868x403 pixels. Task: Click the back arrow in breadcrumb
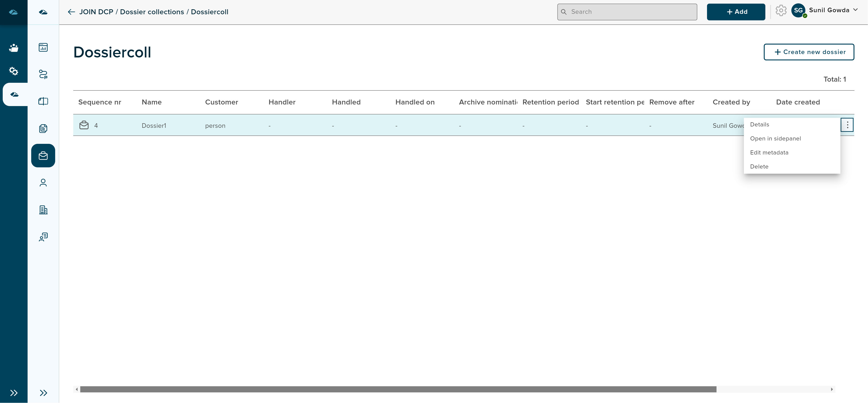[x=71, y=12]
